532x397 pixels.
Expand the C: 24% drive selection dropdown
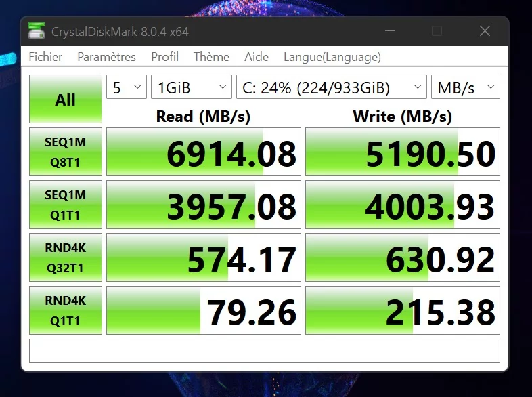[332, 87]
